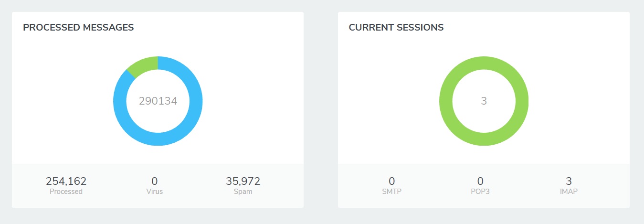Click the zero count above Virus
Viewport: 644px width, 224px height.
pyautogui.click(x=154, y=181)
